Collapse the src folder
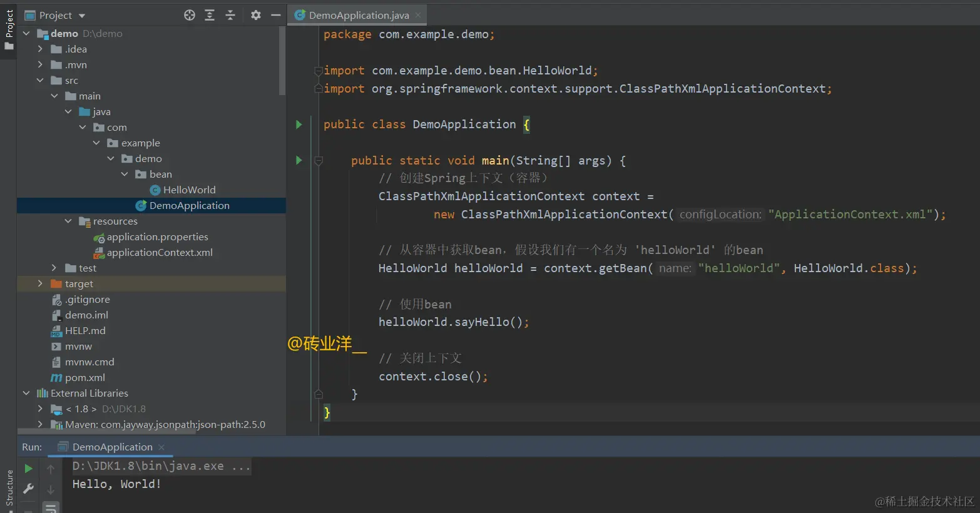 [x=40, y=80]
